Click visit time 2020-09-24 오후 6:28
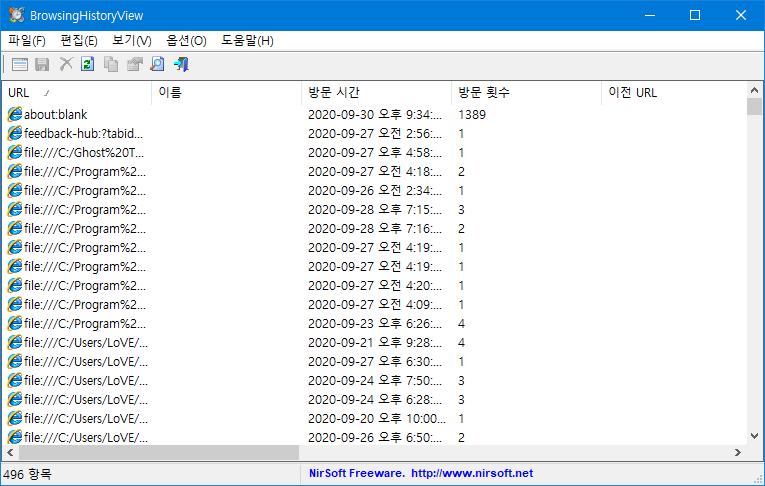Screen dimensions: 765x486 pos(375,400)
